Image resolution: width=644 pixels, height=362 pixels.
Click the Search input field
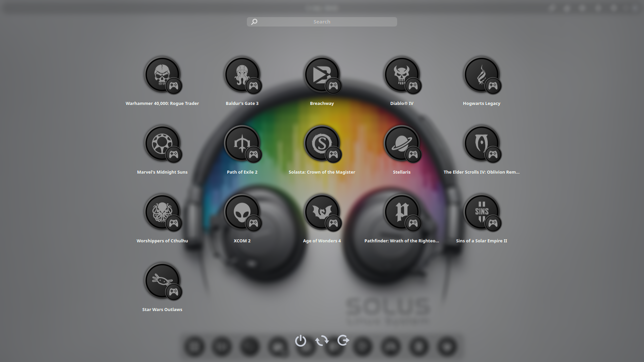pyautogui.click(x=322, y=22)
